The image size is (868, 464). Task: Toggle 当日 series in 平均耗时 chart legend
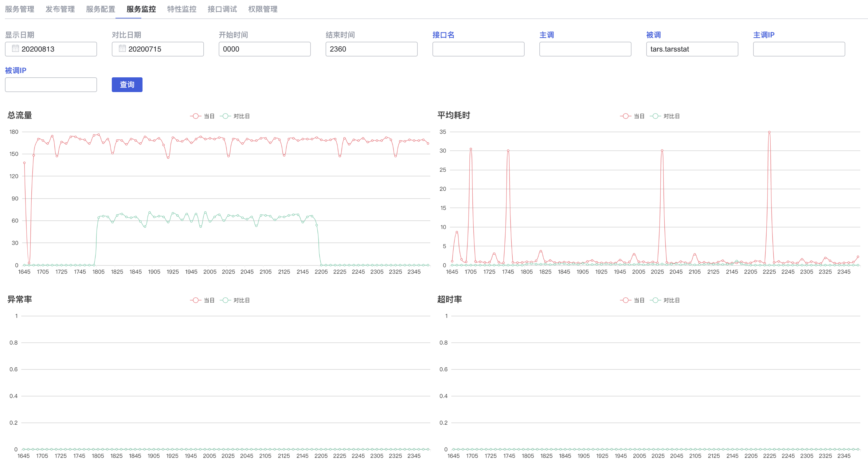(632, 116)
